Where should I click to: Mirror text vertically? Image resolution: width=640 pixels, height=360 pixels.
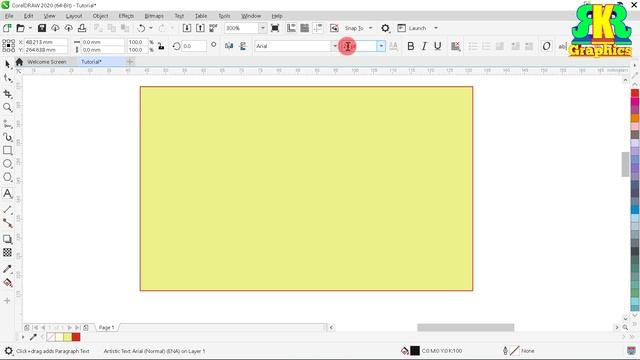click(x=243, y=46)
